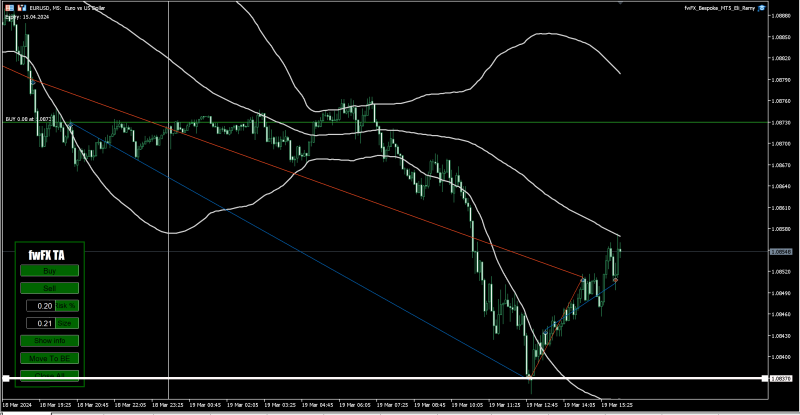Select the red trendline end anchor near 1.0852
The height and width of the screenshot is (415, 800).
pyautogui.click(x=583, y=279)
